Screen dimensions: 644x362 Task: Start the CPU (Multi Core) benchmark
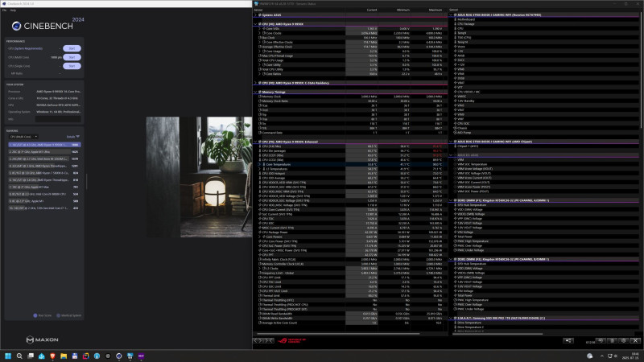[72, 57]
